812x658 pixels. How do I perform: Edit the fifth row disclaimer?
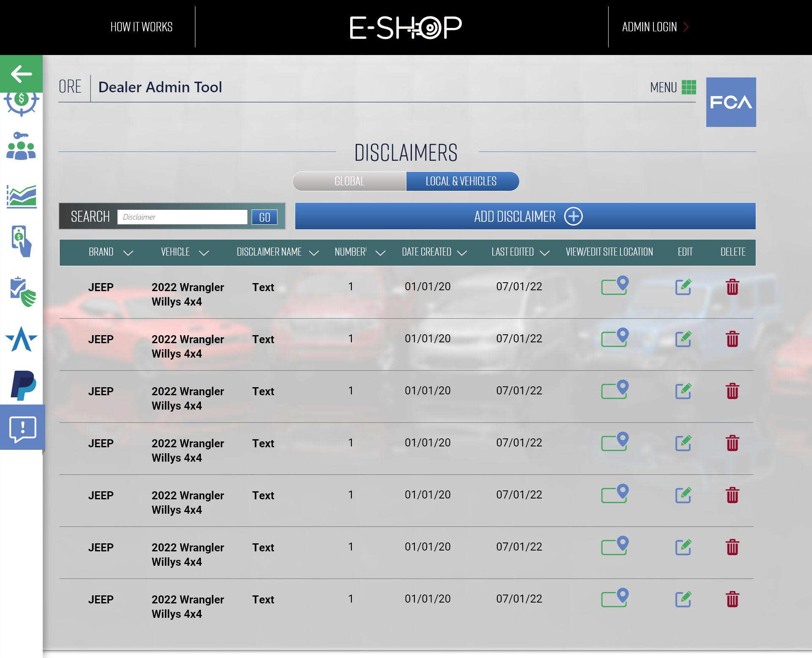(x=683, y=495)
